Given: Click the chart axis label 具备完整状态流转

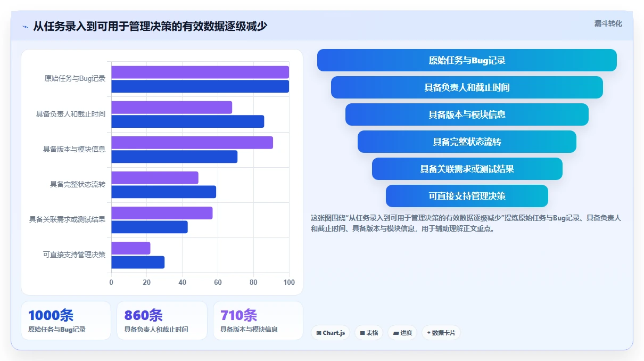Looking at the screenshot, I should coord(78,184).
